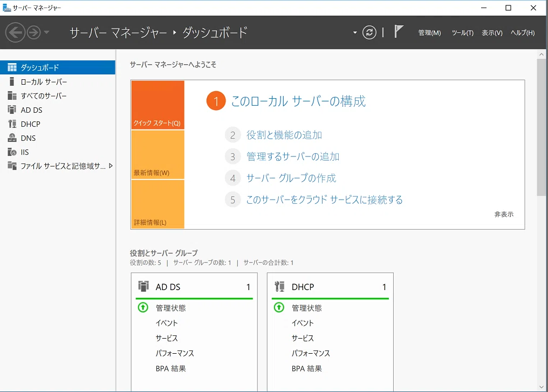548x392 pixels.
Task: Click AD DS tile role icon
Action: 143,286
